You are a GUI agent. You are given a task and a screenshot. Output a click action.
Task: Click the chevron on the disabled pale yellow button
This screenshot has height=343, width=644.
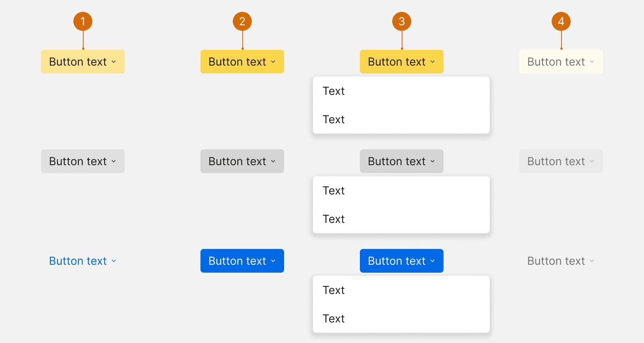(592, 62)
